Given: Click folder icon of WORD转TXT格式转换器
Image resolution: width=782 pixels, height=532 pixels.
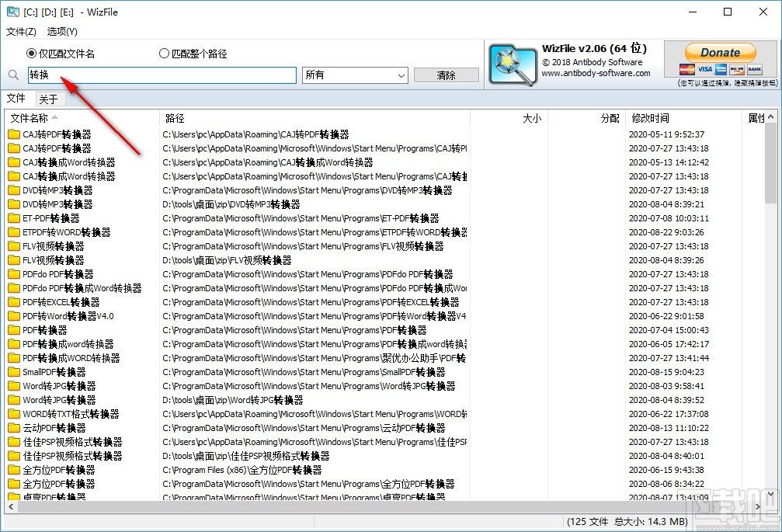Looking at the screenshot, I should click(14, 414).
